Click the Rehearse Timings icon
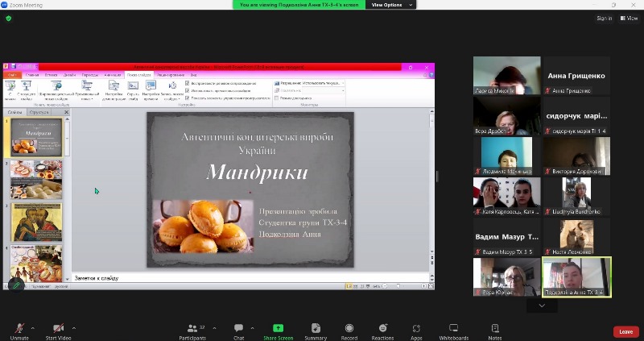The height and width of the screenshot is (341, 644). 151,85
